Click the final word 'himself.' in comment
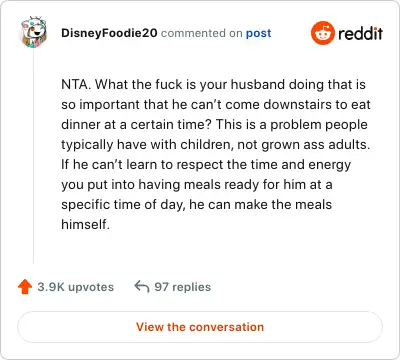The image size is (400, 360). click(x=85, y=224)
